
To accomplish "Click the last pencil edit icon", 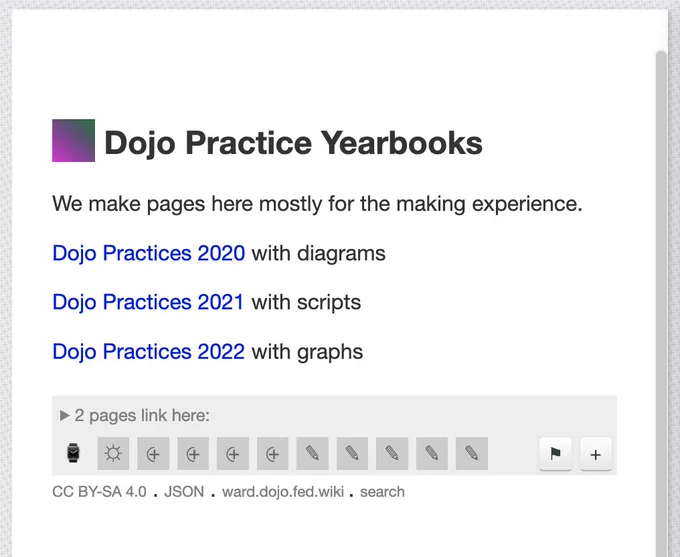I will click(x=472, y=454).
